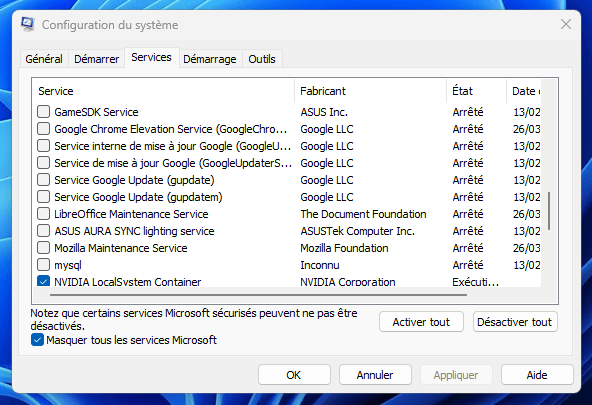
Task: Click the Configuration du système window icon
Action: click(x=28, y=25)
